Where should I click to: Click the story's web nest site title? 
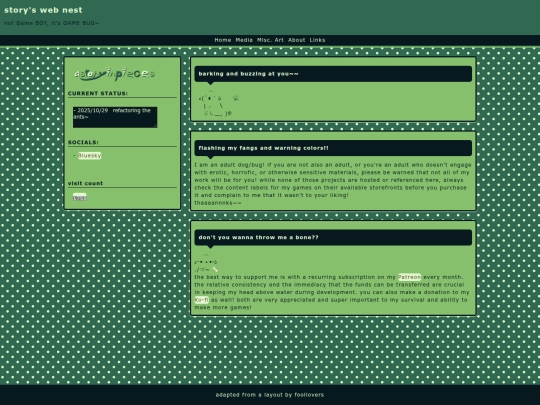(x=43, y=10)
